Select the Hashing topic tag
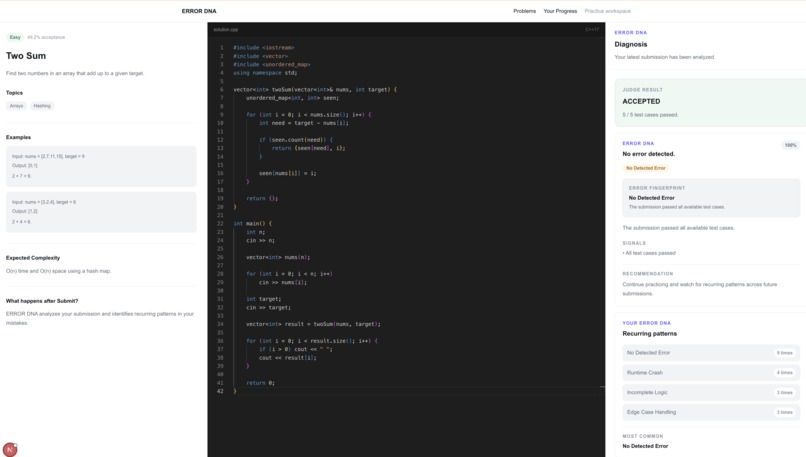The height and width of the screenshot is (457, 806). (x=42, y=106)
